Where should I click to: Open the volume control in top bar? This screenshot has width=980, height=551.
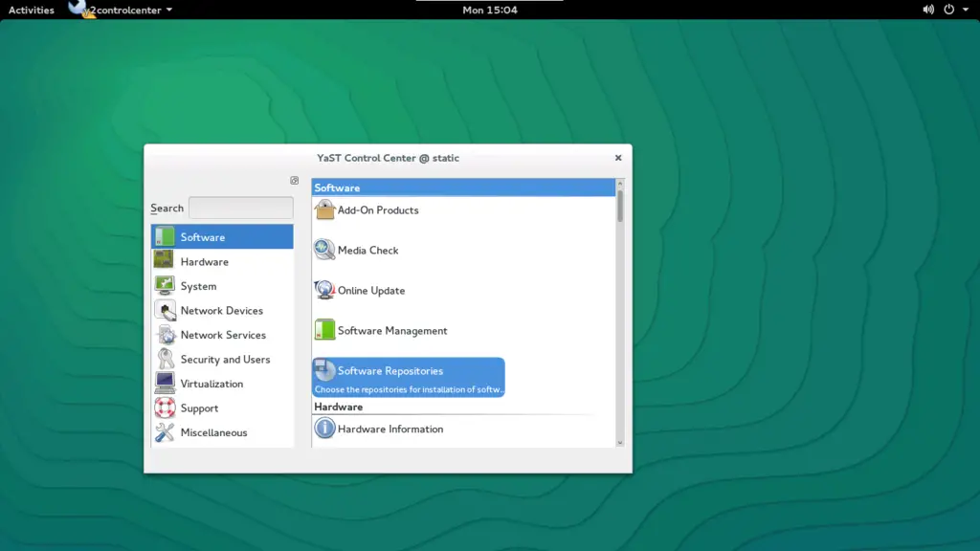928,10
